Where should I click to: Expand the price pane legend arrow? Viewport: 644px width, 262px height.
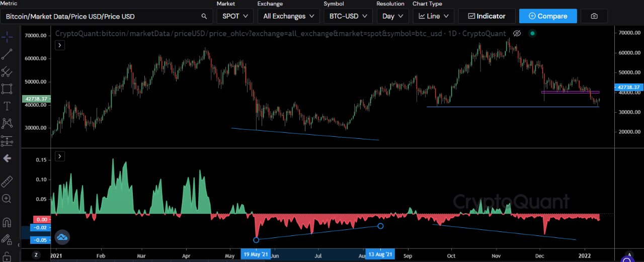[x=59, y=45]
